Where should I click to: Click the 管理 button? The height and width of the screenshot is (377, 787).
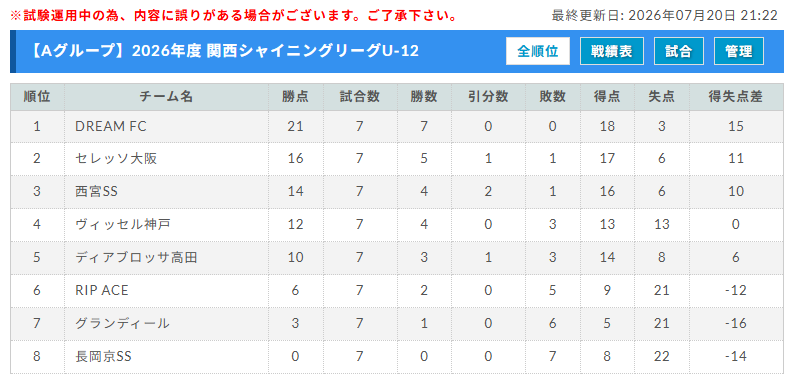click(x=738, y=51)
